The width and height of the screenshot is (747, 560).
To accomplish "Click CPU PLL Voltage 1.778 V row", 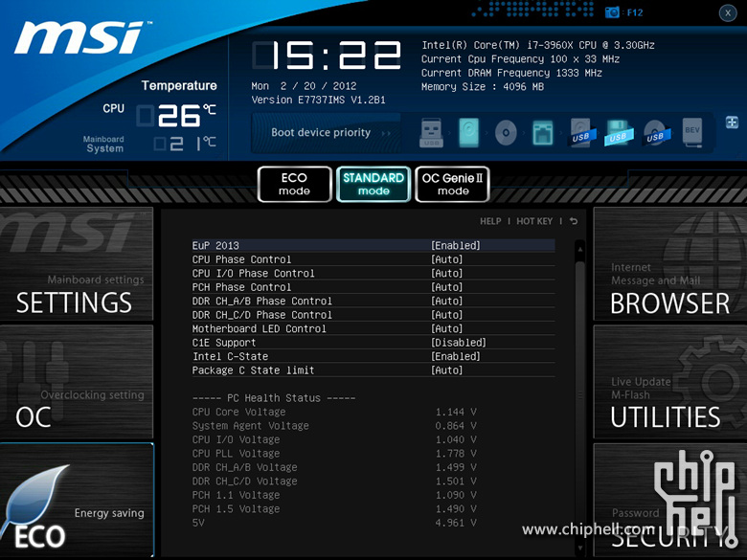I will (x=334, y=453).
